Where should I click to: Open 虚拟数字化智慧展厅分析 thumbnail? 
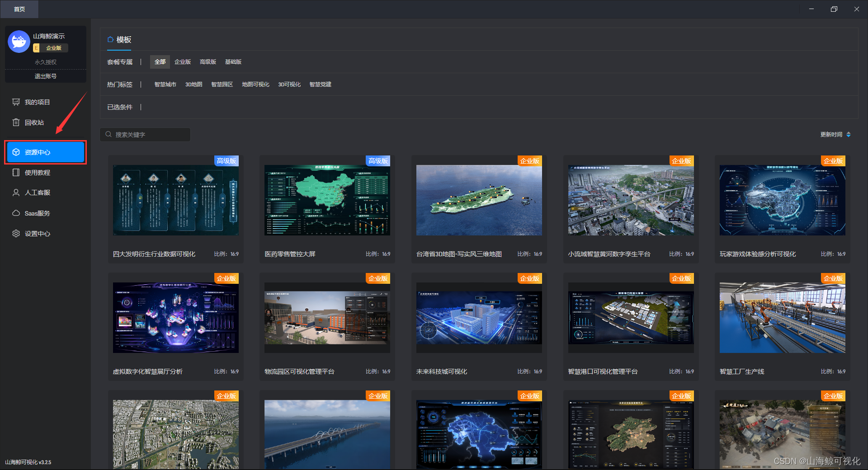(176, 318)
